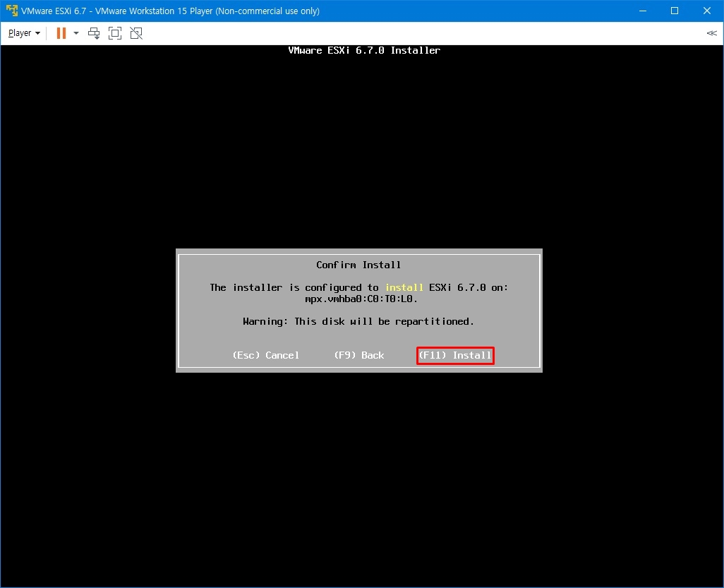Click the disk name mpx.vmhba0:C0:T0:L0.
This screenshot has height=588, width=724.
[x=361, y=299]
